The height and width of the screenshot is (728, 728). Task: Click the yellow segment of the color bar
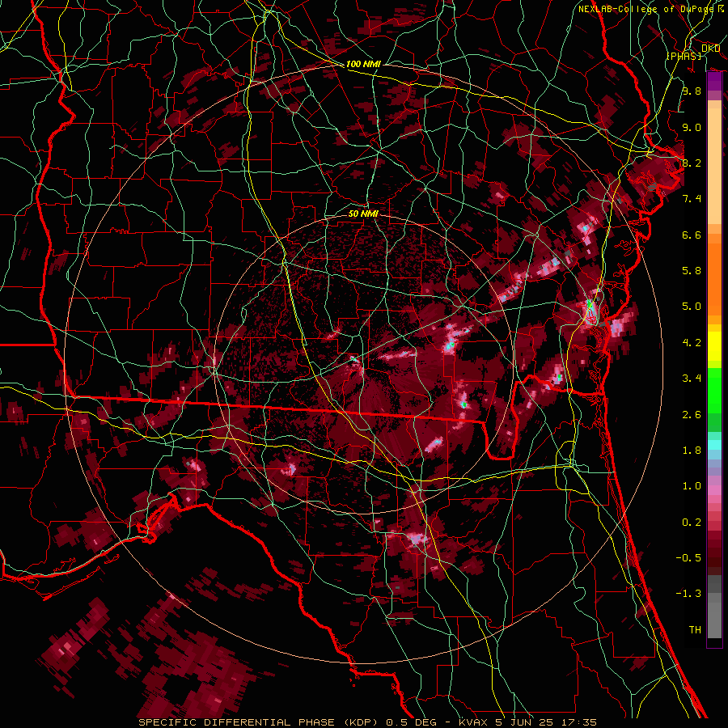tap(714, 346)
